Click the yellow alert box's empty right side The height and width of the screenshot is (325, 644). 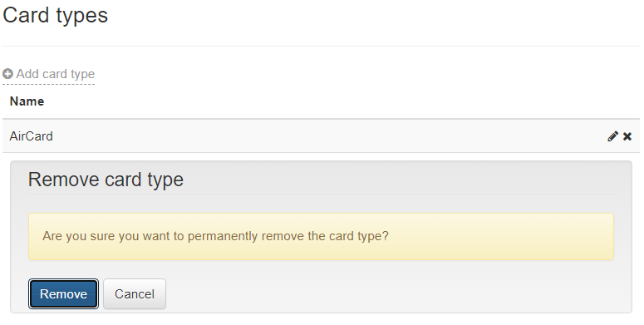(x=501, y=237)
